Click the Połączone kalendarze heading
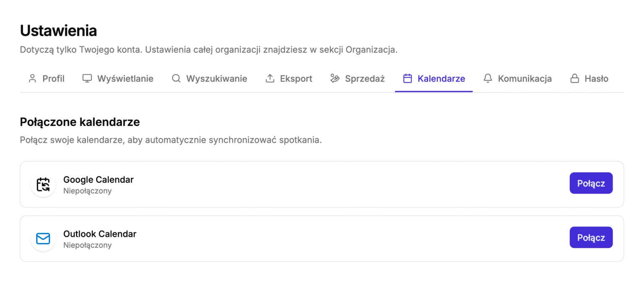644x291 pixels. click(x=80, y=122)
